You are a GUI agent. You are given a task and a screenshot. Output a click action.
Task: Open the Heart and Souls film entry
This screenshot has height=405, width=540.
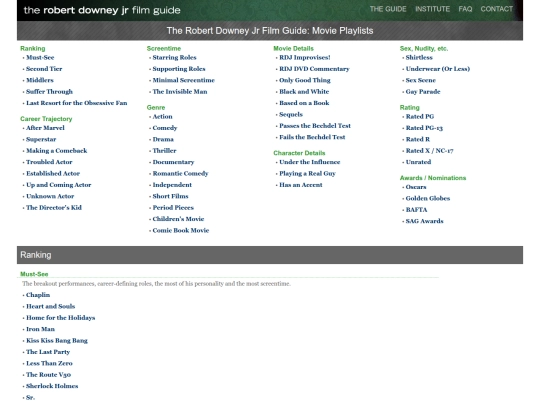(51, 306)
